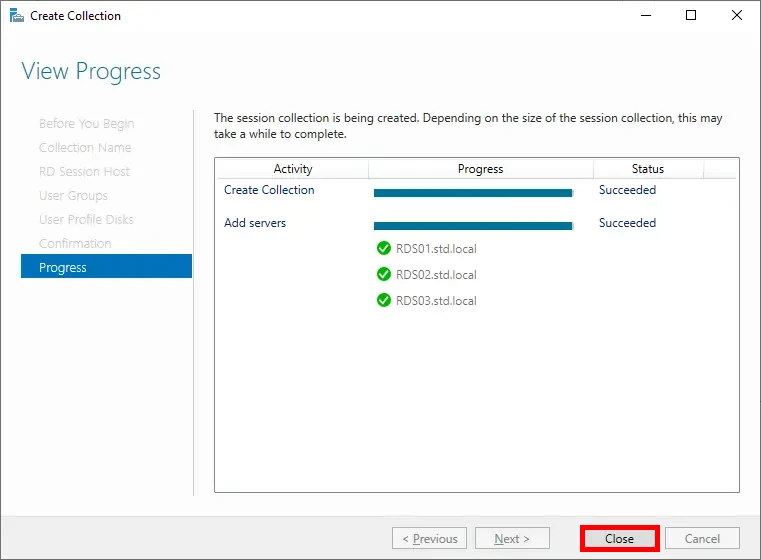Go to the User Groups step
The image size is (761, 560).
[x=73, y=195]
